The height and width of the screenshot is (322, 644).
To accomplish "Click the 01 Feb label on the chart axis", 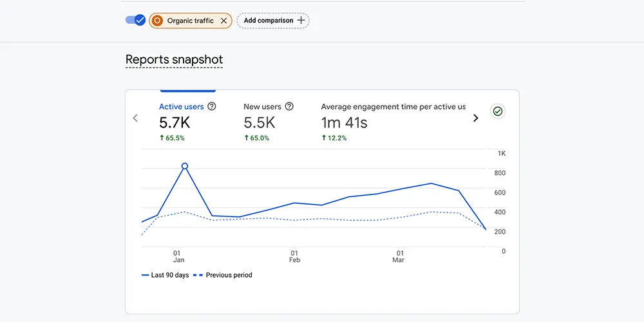I will 294,256.
